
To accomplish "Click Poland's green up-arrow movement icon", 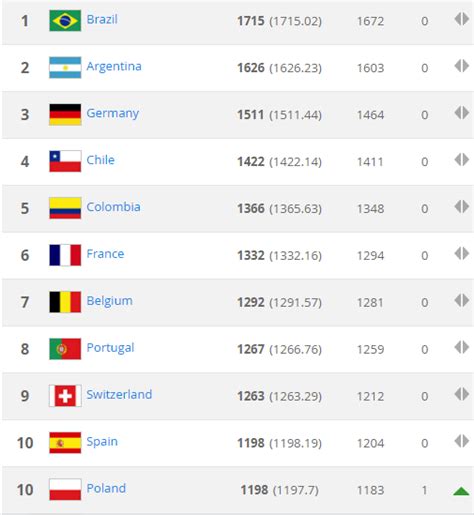I will point(461,491).
